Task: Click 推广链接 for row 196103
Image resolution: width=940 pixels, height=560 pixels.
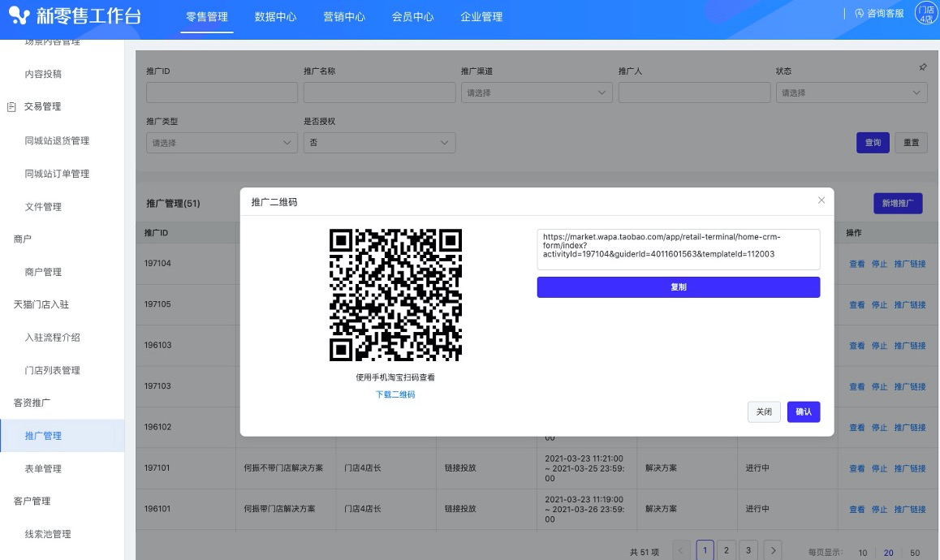Action: [x=910, y=346]
